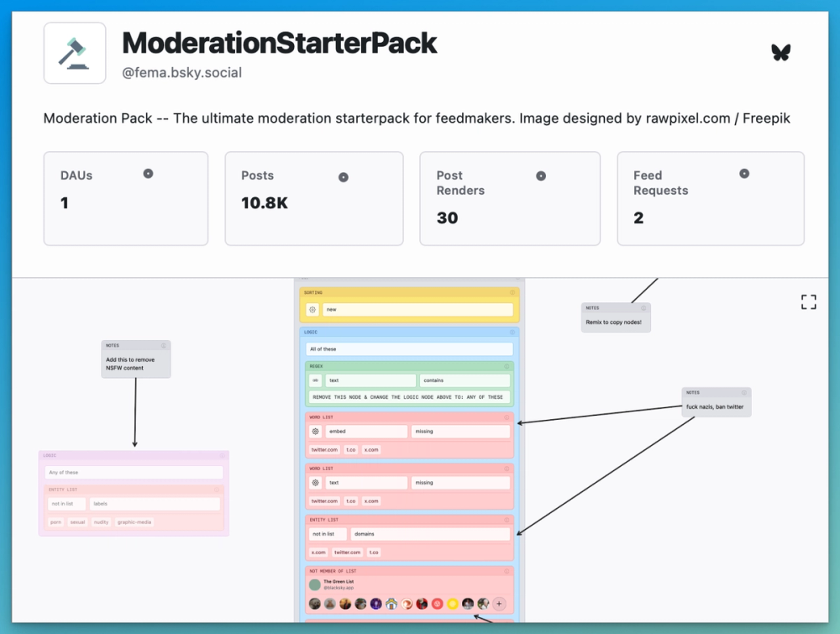The image size is (840, 634).
Task: Click the info dot on Post Renders card
Action: point(541,176)
